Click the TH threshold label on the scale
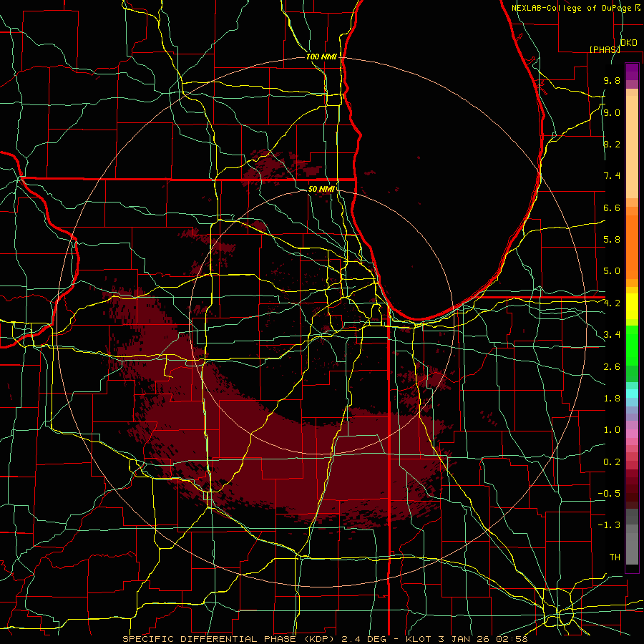This screenshot has width=644, height=644. (x=615, y=557)
